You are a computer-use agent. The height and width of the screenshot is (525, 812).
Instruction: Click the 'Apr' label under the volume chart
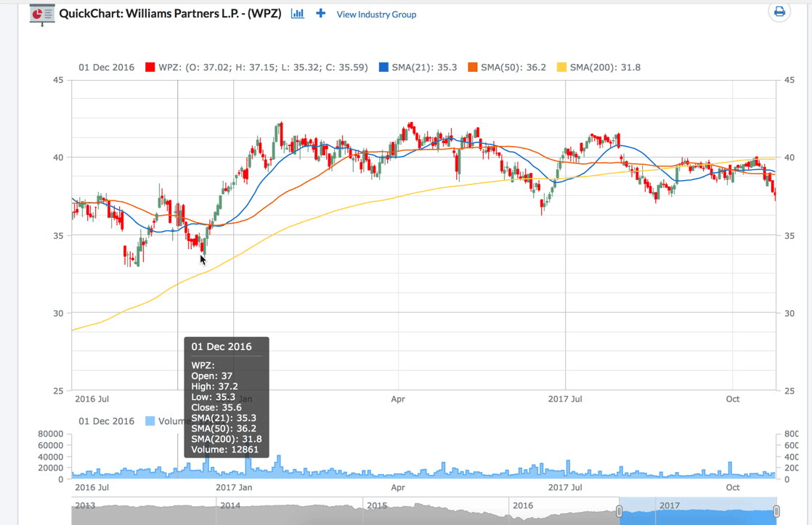(398, 487)
